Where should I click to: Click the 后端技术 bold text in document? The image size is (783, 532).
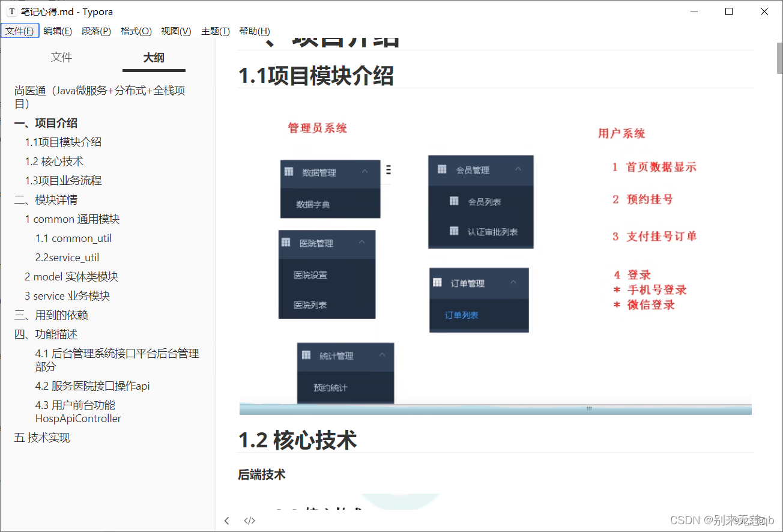262,475
